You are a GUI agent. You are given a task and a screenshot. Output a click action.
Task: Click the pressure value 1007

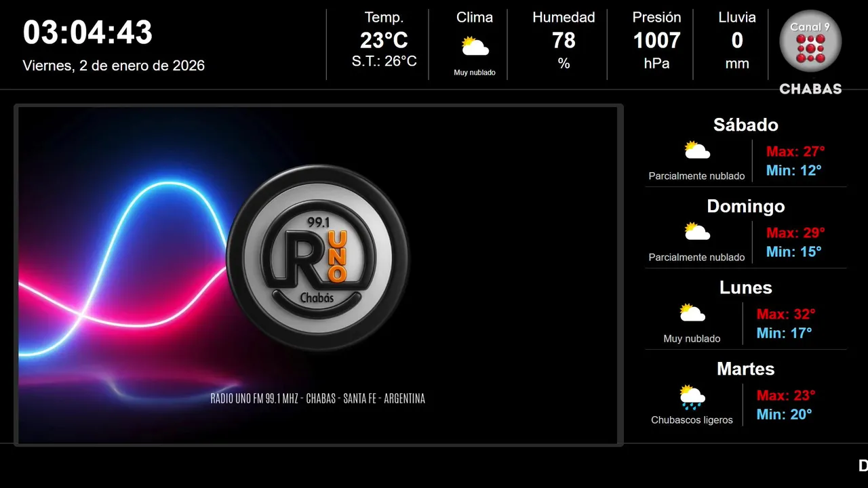click(x=656, y=41)
